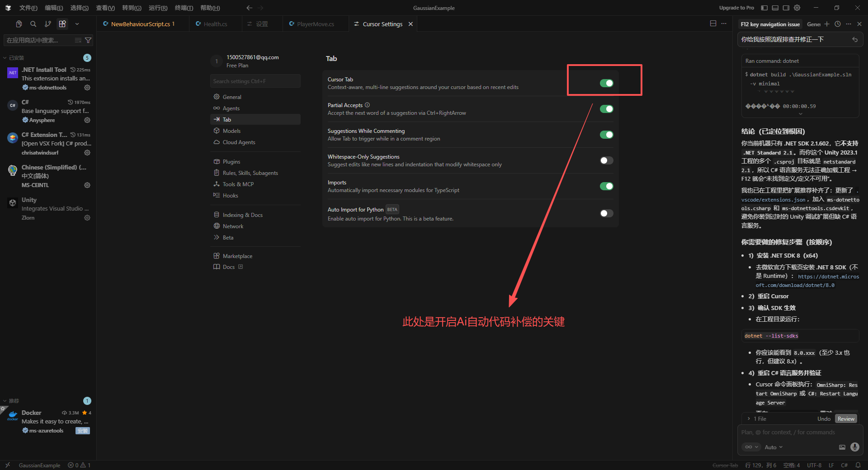Image resolution: width=868 pixels, height=470 pixels.
Task: Open the Search view icon in the activity bar
Action: [33, 24]
